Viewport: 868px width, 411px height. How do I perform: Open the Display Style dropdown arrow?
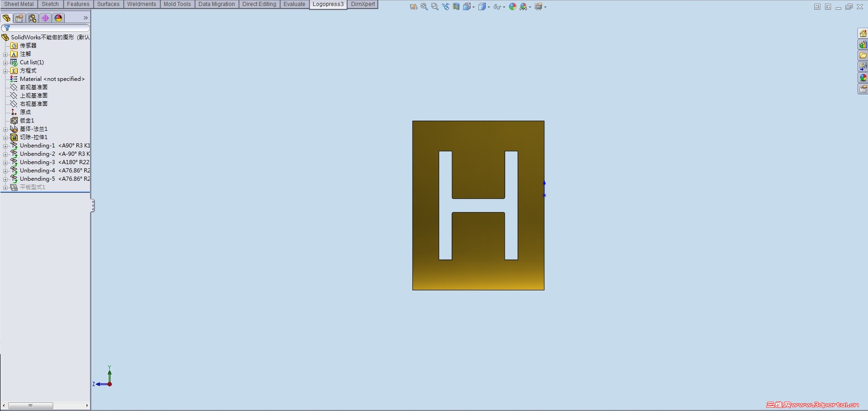(489, 7)
